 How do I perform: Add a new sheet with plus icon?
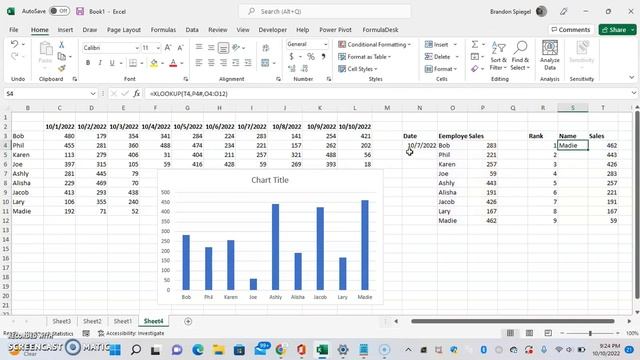[x=188, y=322]
